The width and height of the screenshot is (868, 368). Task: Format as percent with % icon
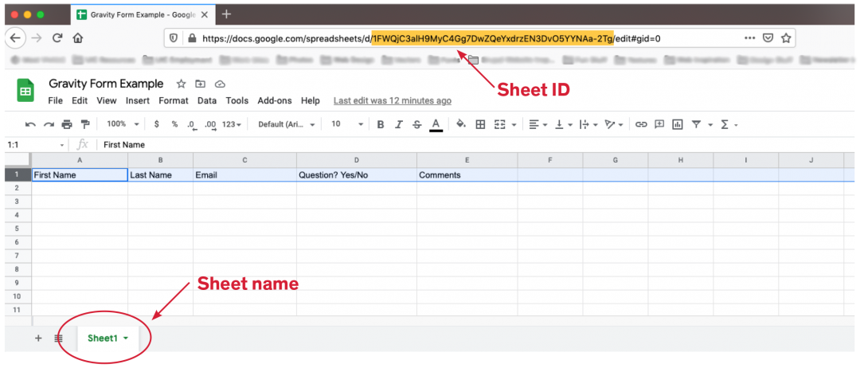tap(174, 124)
